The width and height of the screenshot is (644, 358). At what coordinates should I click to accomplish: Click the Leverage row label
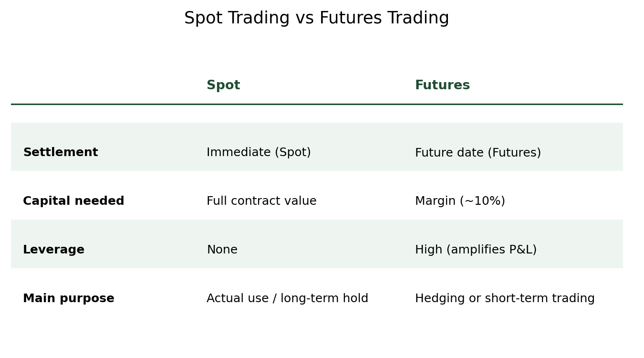click(x=53, y=250)
